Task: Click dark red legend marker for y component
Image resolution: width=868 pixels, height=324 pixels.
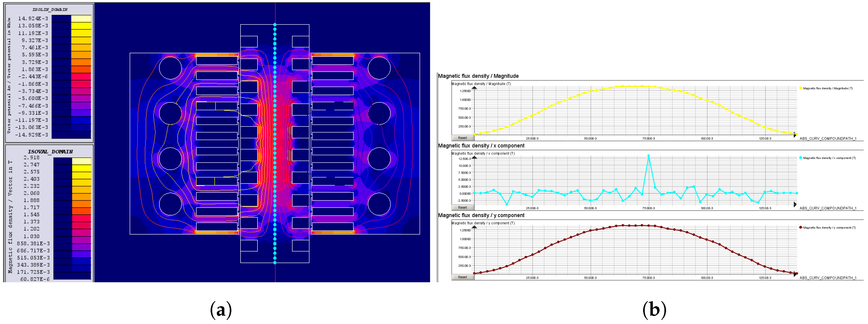Action: 800,227
